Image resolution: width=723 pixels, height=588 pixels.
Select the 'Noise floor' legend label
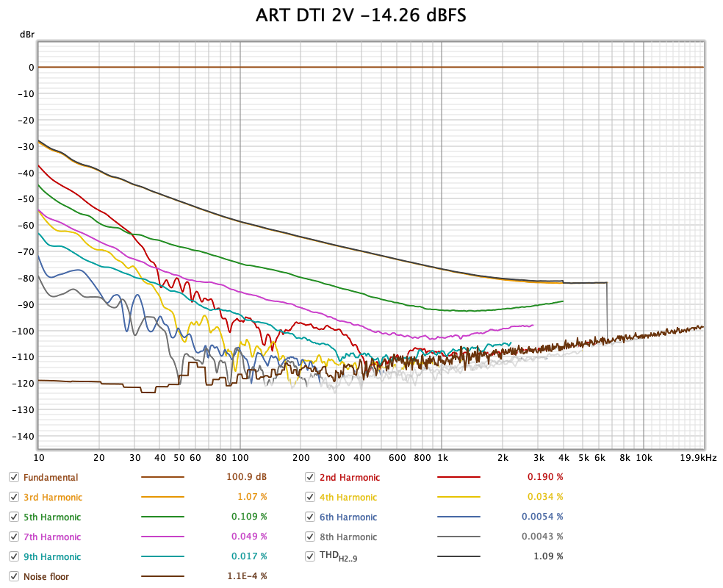[46, 576]
